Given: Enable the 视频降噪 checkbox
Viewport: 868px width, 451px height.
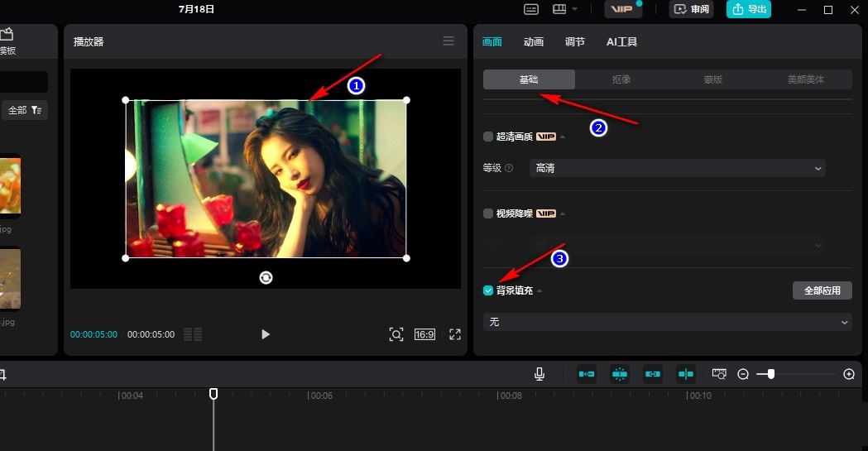Looking at the screenshot, I should (x=488, y=214).
